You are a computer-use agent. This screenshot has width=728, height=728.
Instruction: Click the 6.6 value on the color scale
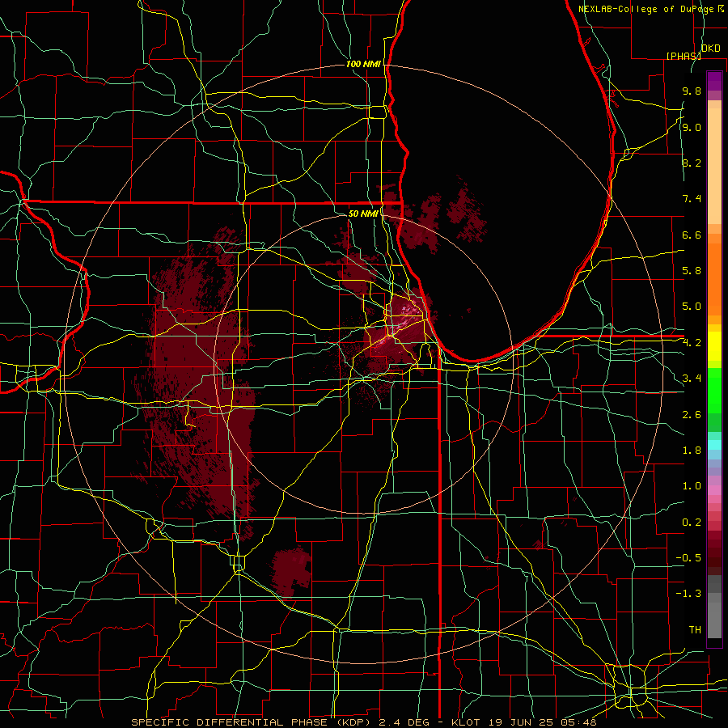point(692,235)
